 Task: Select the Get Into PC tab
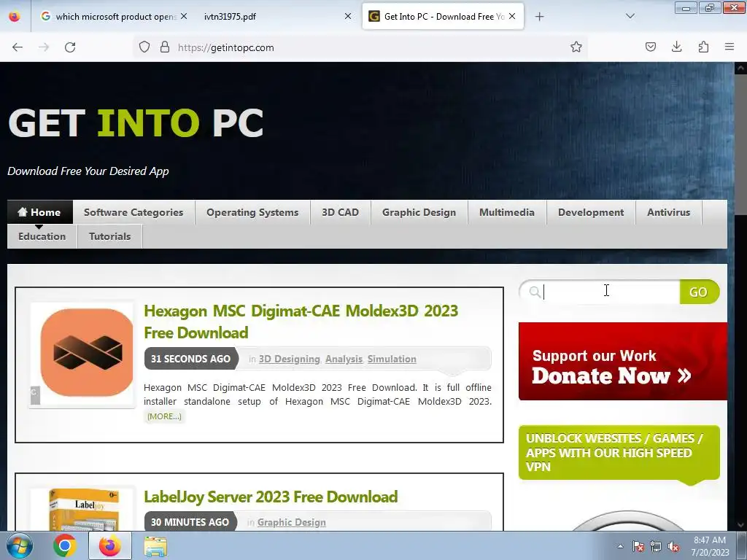point(443,17)
